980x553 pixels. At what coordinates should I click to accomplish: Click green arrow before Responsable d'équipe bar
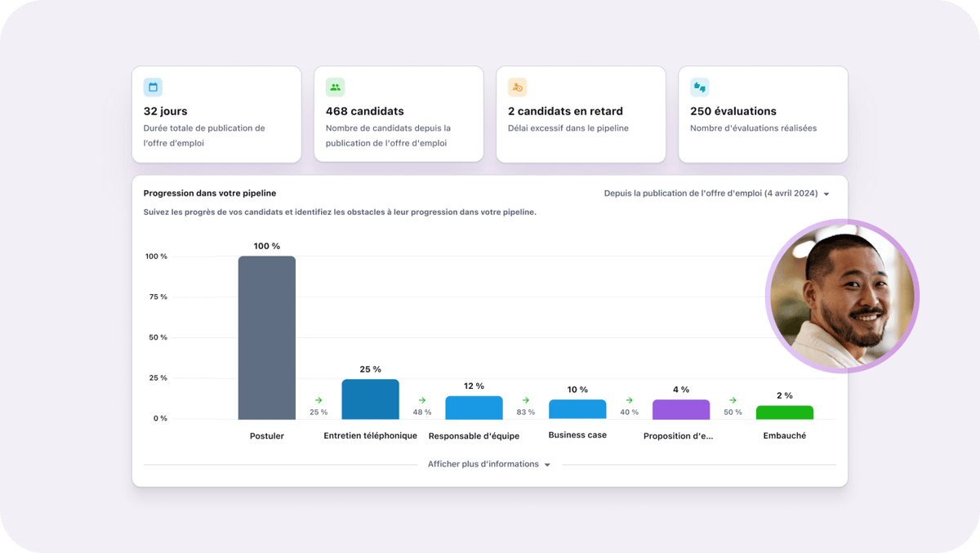click(x=422, y=400)
